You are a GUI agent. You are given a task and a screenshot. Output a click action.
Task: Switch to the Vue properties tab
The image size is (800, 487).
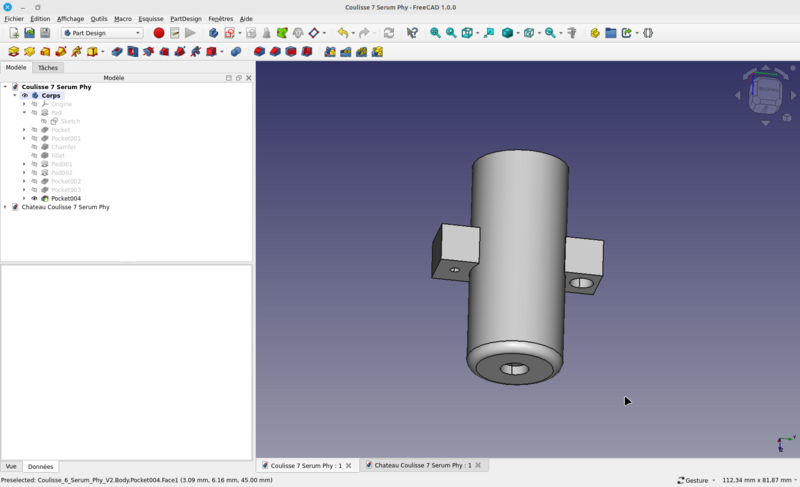click(x=11, y=466)
